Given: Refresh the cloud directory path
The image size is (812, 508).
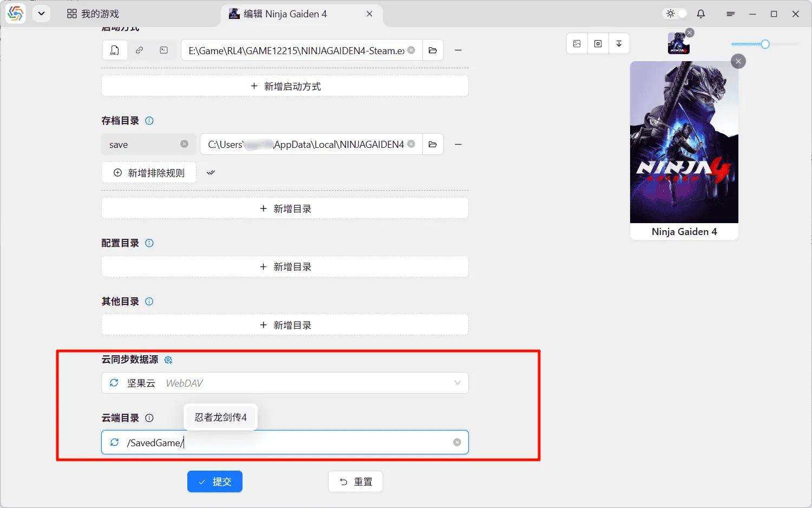Looking at the screenshot, I should coord(114,442).
